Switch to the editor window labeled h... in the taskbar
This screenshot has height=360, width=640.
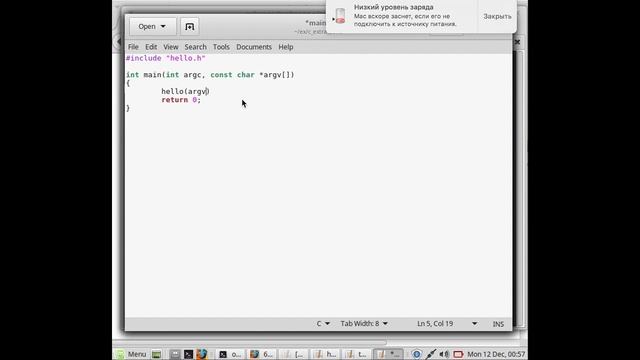(325, 354)
